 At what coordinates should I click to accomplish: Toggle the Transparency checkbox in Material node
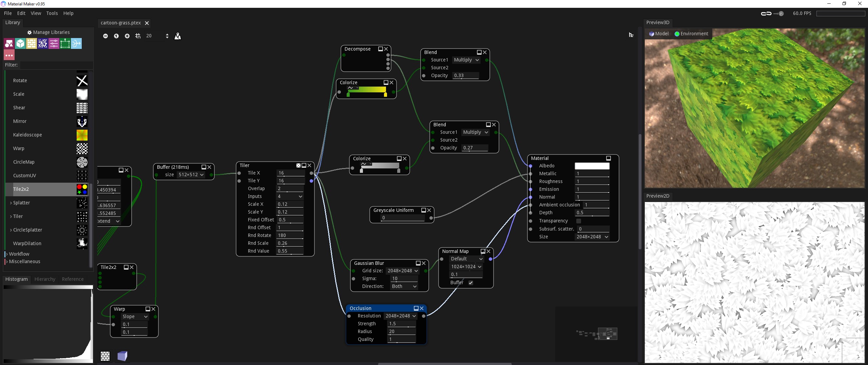[x=578, y=221]
